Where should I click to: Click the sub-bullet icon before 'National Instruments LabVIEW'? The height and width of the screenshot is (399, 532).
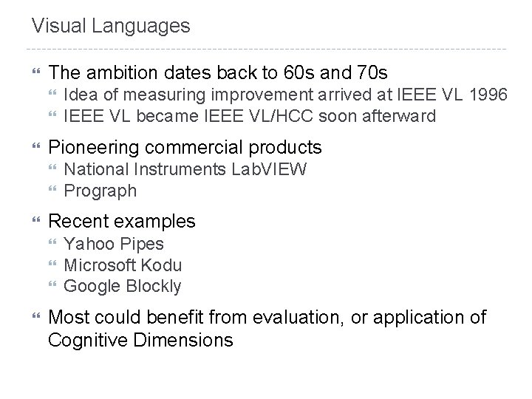point(51,170)
